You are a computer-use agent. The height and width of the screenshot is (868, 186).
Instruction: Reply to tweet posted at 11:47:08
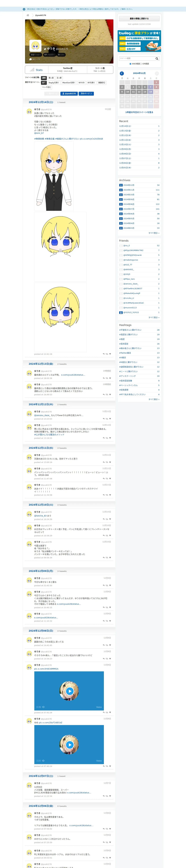point(104,478)
